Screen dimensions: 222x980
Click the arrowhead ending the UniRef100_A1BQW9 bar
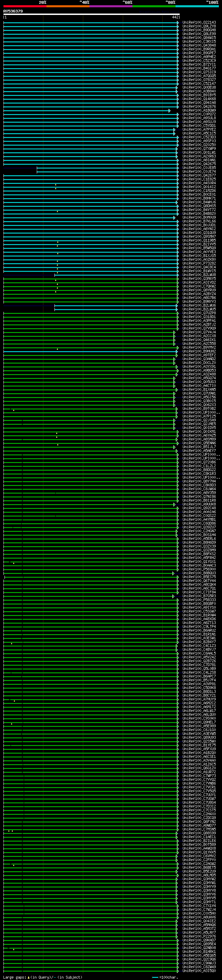[x=170, y=110]
